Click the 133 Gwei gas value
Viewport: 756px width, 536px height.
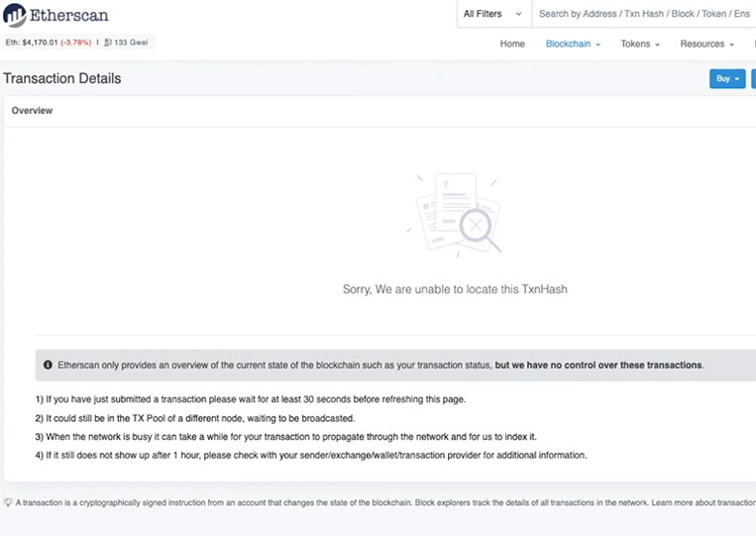(131, 43)
